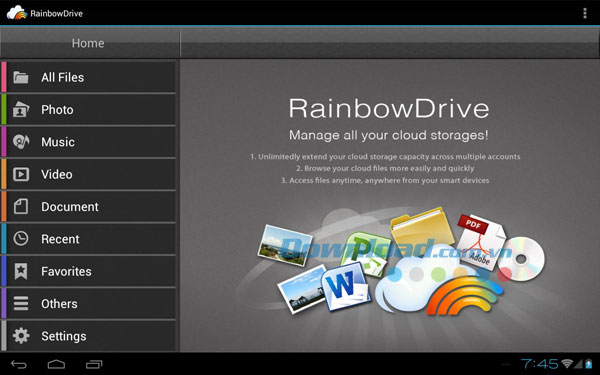Select Photo in the sidebar
The image size is (600, 375).
pyautogui.click(x=88, y=109)
